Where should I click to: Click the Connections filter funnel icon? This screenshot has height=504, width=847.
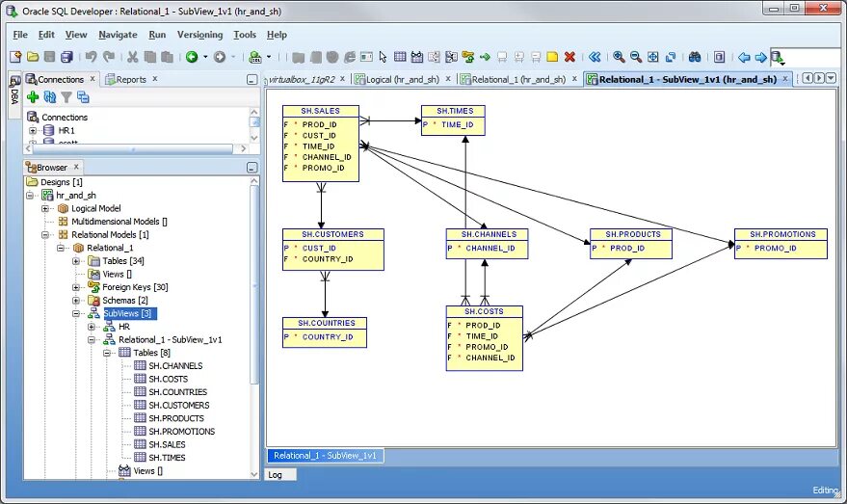66,97
